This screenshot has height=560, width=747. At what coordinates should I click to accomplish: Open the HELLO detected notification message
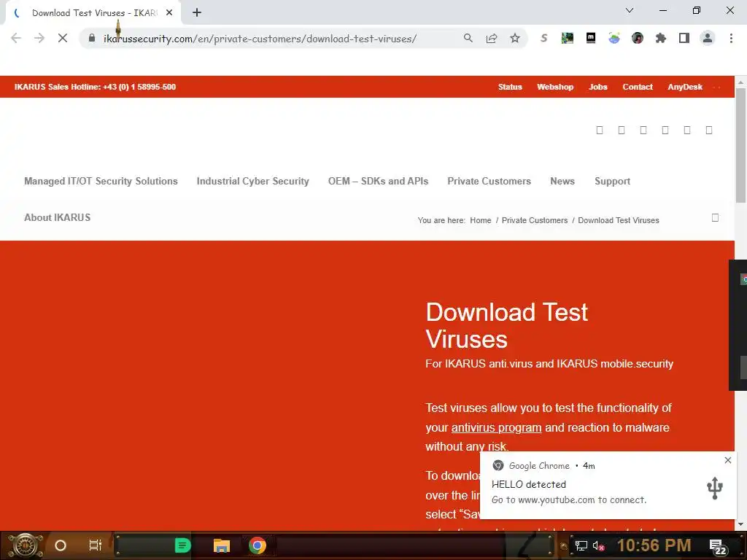tap(608, 485)
